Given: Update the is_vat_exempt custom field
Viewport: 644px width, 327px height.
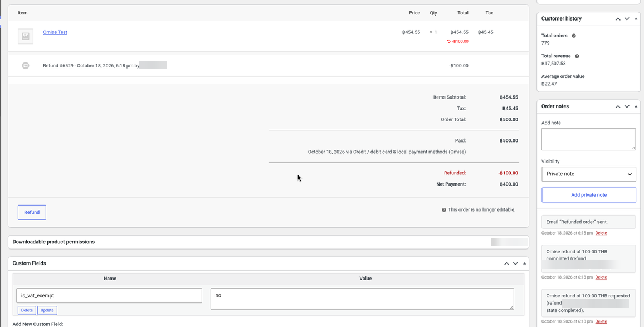Looking at the screenshot, I should coord(47,310).
